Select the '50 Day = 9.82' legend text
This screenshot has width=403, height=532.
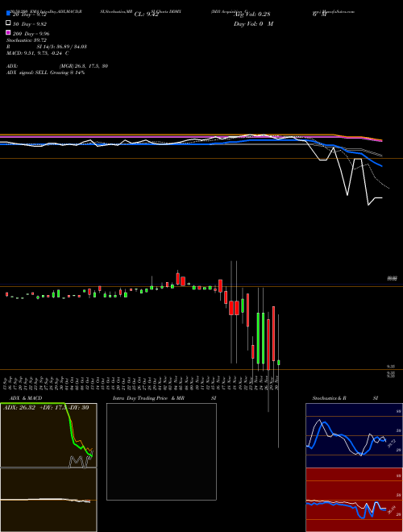coord(30,23)
